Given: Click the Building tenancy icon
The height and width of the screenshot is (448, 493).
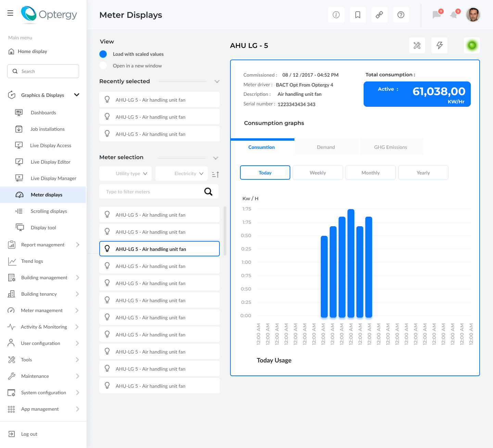Looking at the screenshot, I should tap(11, 294).
